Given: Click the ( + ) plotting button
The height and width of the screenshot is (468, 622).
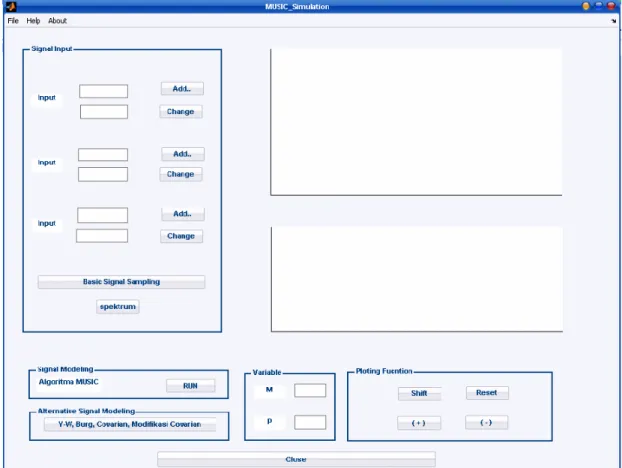Looking at the screenshot, I should (419, 423).
